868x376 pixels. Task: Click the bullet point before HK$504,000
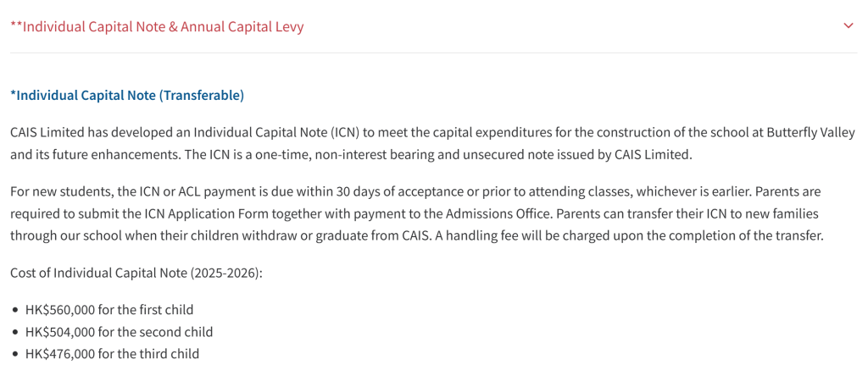click(x=15, y=332)
